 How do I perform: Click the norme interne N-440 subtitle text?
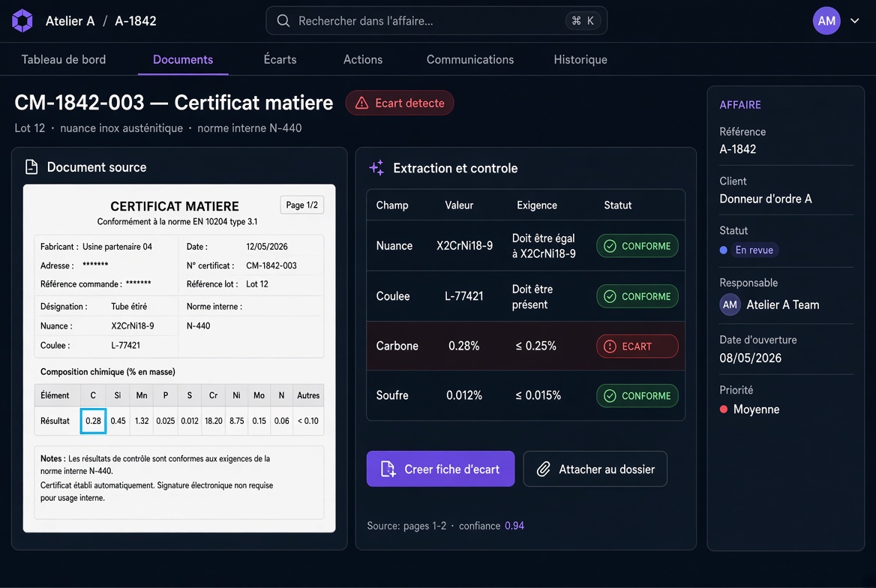coord(249,128)
